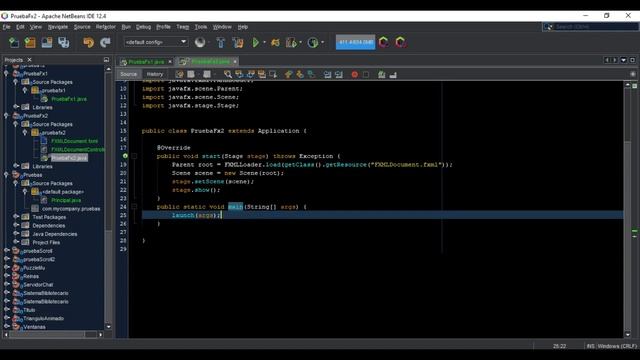Open the Tools menu

tap(201, 27)
